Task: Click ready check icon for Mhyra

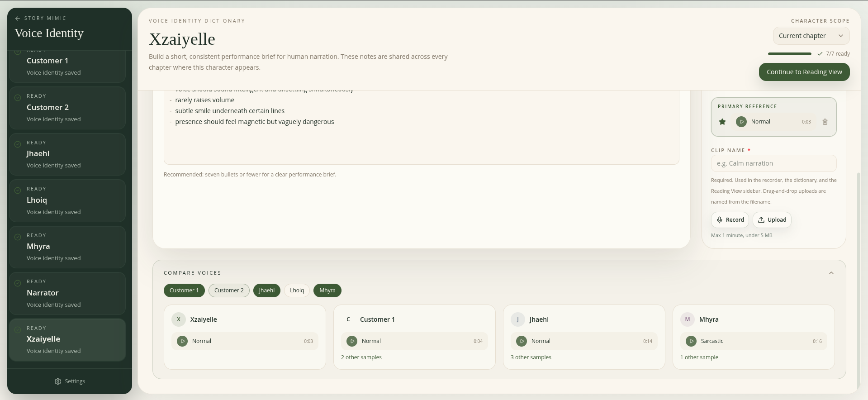Action: (x=18, y=237)
